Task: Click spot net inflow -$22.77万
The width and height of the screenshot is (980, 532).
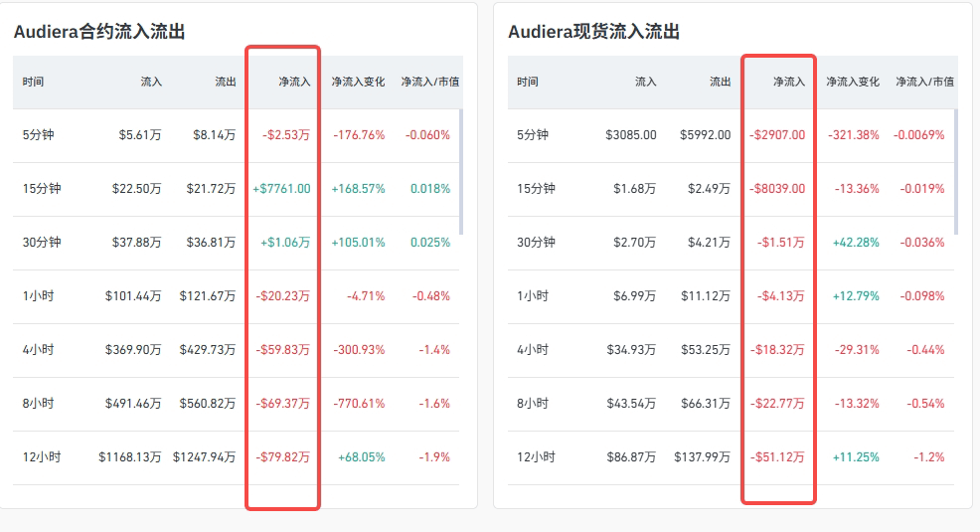Action: [x=777, y=404]
